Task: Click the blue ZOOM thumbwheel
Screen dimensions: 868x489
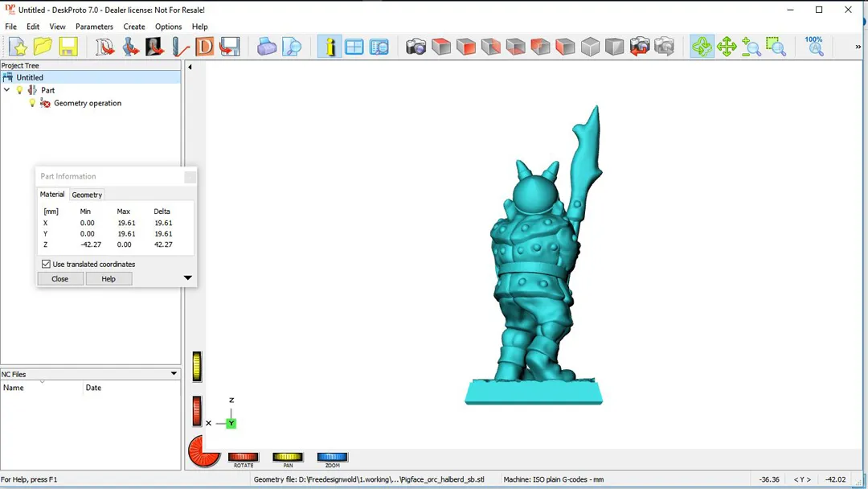Action: 332,458
